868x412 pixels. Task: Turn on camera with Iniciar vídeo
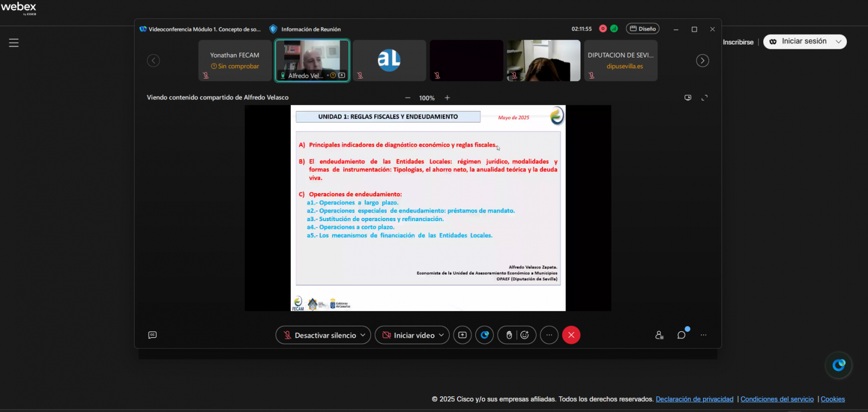click(408, 335)
